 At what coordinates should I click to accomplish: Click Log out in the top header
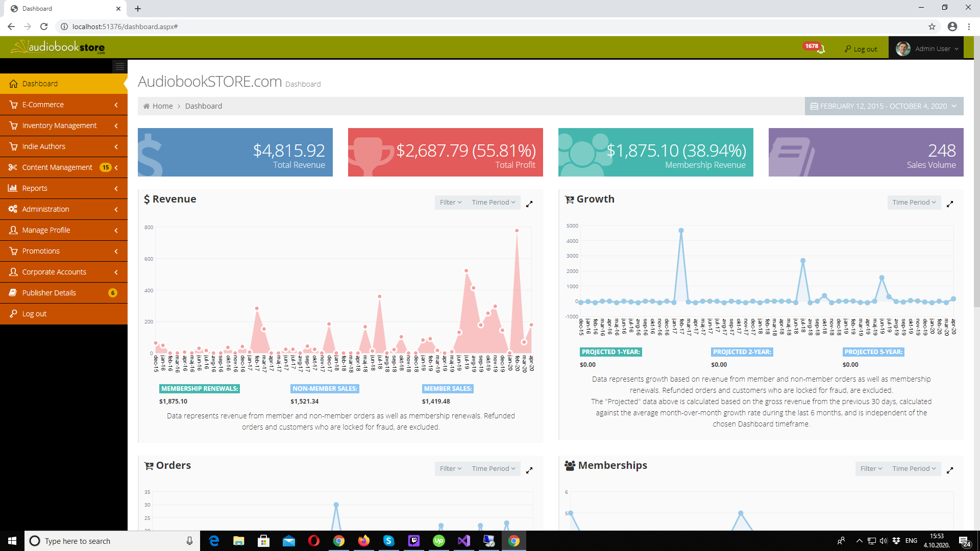[x=861, y=49]
